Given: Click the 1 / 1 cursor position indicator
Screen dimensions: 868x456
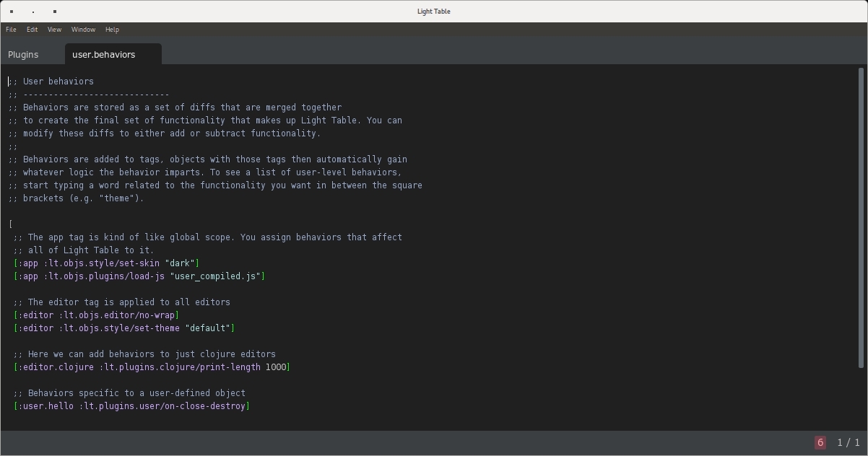Looking at the screenshot, I should tap(848, 442).
